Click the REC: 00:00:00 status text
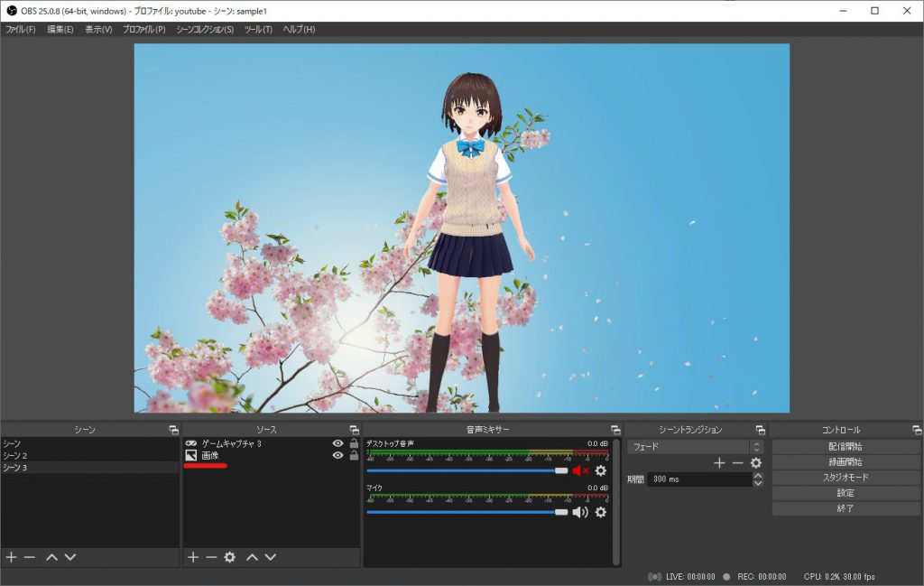Screen dimensions: 924x586 pyautogui.click(x=762, y=577)
